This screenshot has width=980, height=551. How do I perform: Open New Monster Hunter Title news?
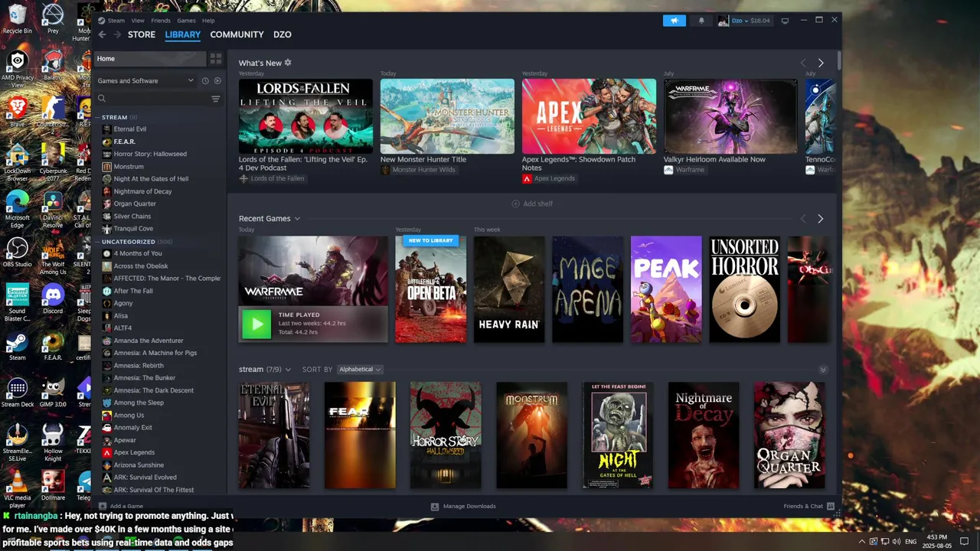tap(447, 116)
